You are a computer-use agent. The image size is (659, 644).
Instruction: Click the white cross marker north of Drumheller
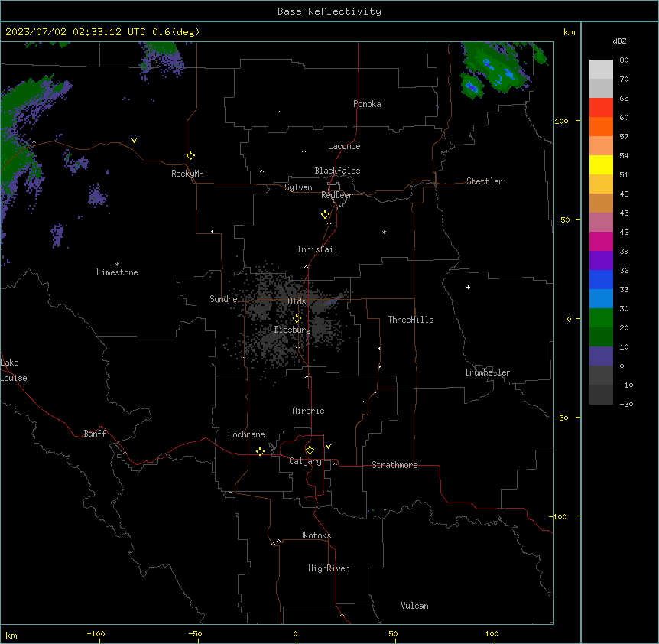pos(468,287)
